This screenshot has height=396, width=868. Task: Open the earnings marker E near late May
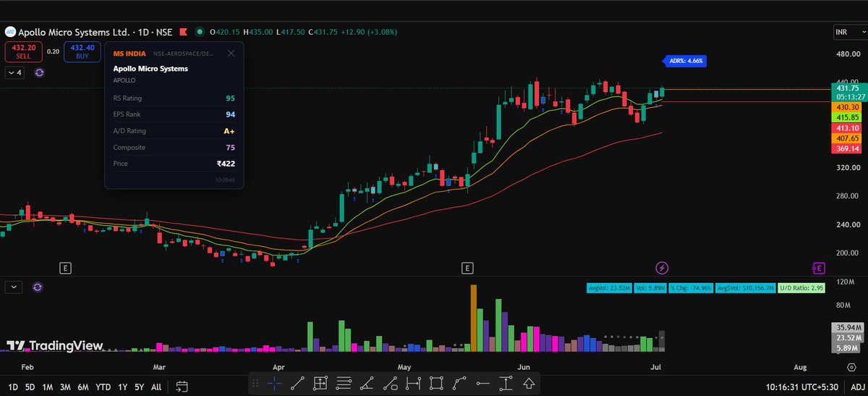click(467, 269)
